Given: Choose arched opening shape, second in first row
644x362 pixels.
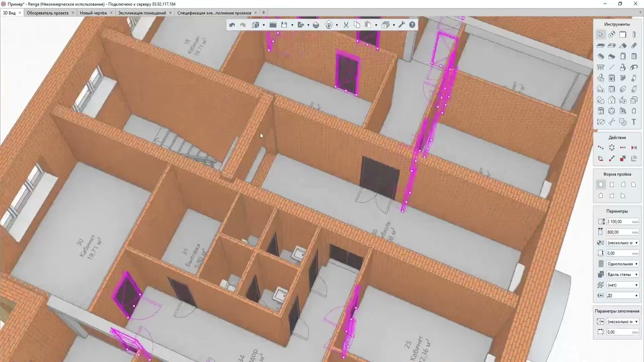Looking at the screenshot, I should (x=612, y=185).
